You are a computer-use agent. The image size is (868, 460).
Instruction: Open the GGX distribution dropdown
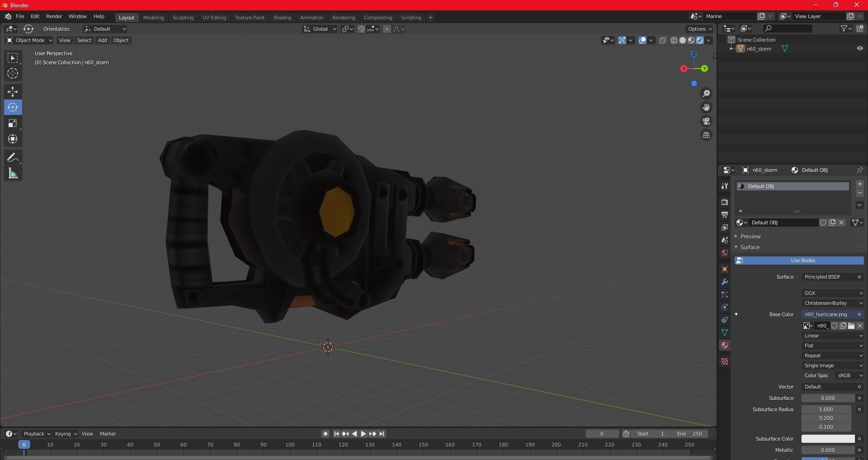tap(833, 293)
